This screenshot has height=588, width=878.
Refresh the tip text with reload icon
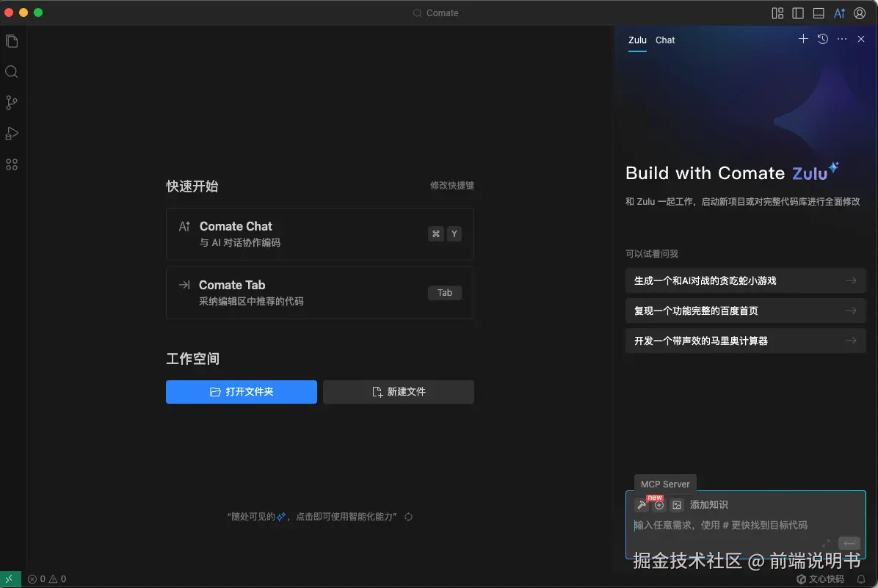(409, 517)
